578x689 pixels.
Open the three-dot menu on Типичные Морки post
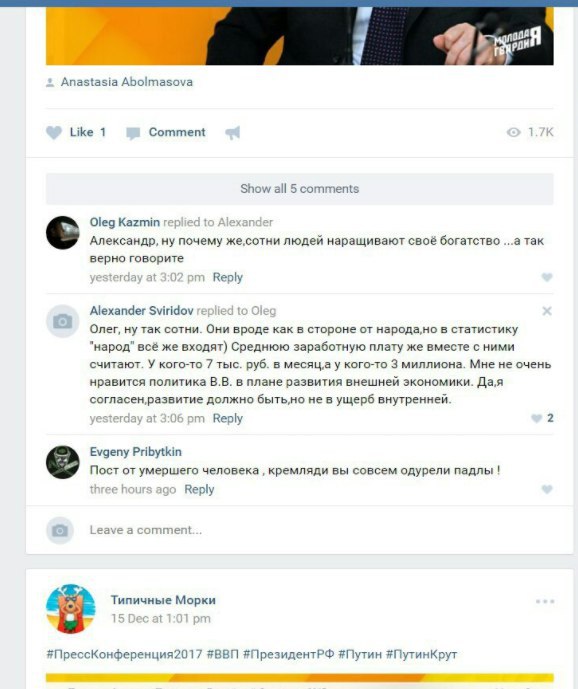545,602
